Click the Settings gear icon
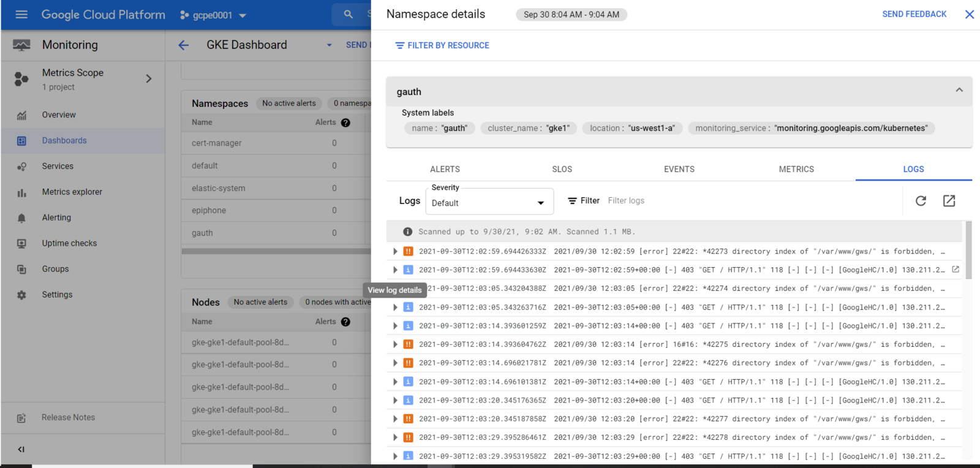The height and width of the screenshot is (468, 980). [21, 295]
